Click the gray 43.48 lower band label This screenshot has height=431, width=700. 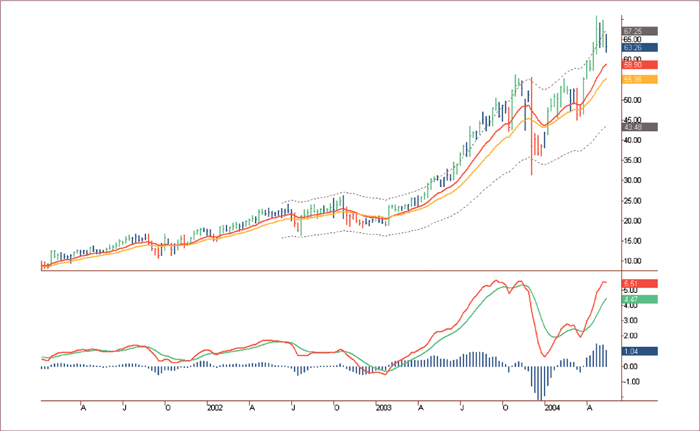(638, 127)
